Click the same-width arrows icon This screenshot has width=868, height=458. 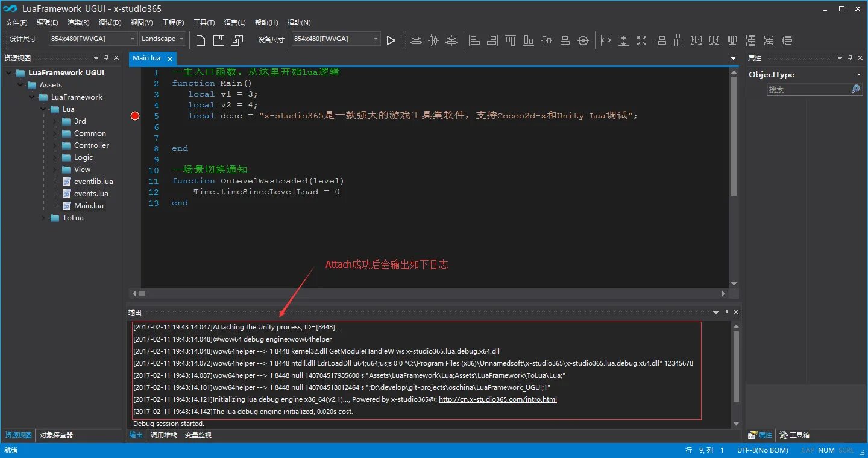pyautogui.click(x=606, y=40)
